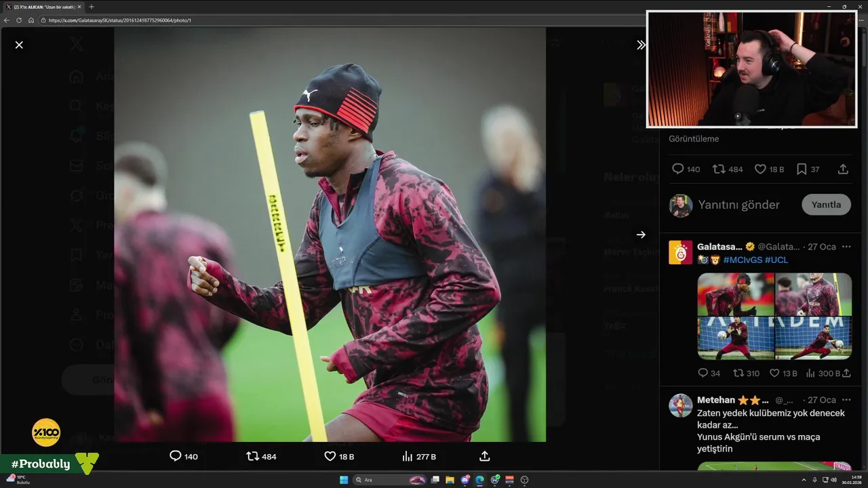This screenshot has height=488, width=868.
Task: Go to next photo with right arrow
Action: click(x=641, y=235)
